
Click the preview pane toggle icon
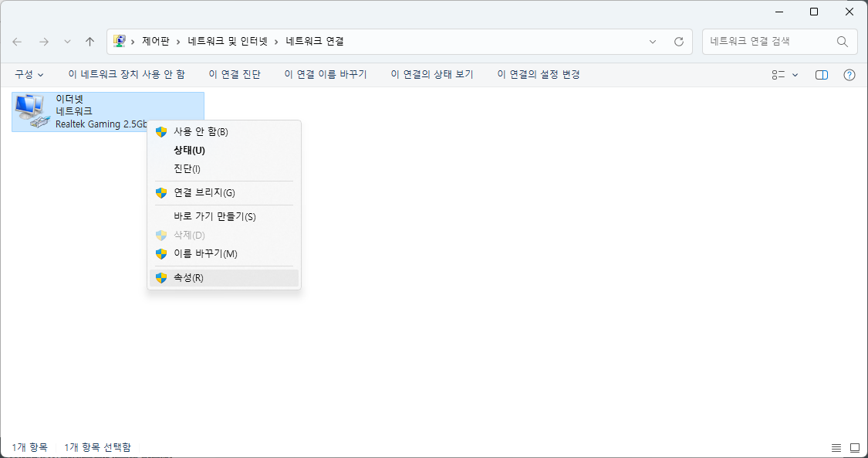[x=821, y=74]
